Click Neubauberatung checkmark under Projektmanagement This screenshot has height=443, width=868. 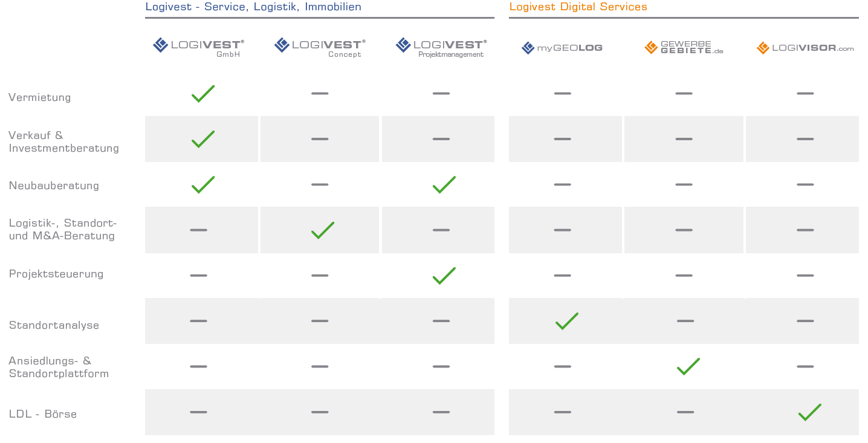coord(444,184)
